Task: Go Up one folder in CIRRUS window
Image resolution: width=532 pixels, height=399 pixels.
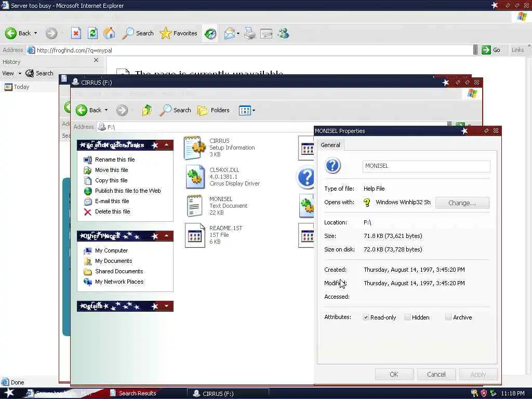Action: tap(147, 110)
